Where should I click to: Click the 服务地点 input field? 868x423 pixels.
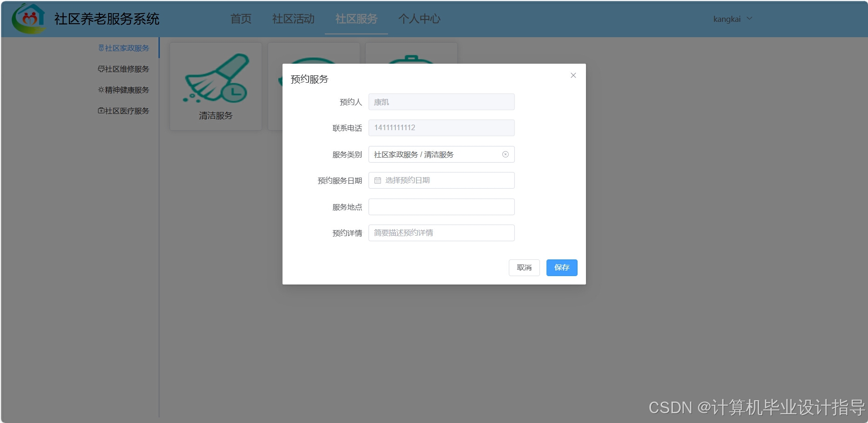441,206
